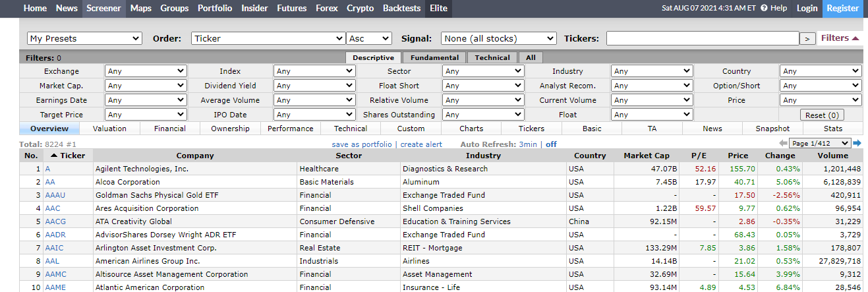Image resolution: width=868 pixels, height=292 pixels.
Task: Expand the Market Cap. filter dropdown
Action: [146, 86]
